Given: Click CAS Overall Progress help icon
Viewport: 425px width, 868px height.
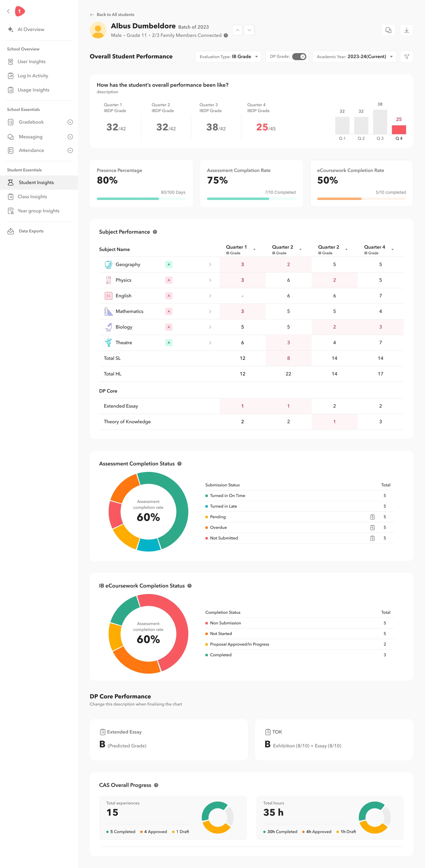Looking at the screenshot, I should [156, 785].
